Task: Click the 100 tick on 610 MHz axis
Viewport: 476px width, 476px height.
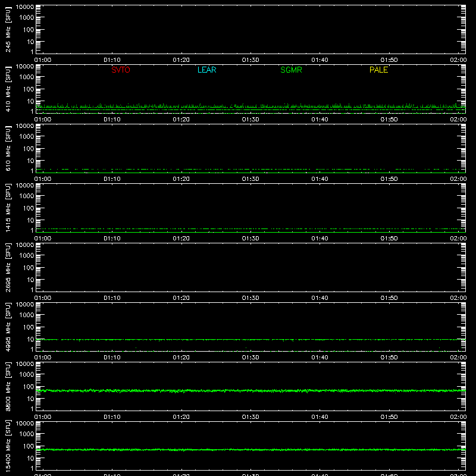Action: pyautogui.click(x=29, y=149)
